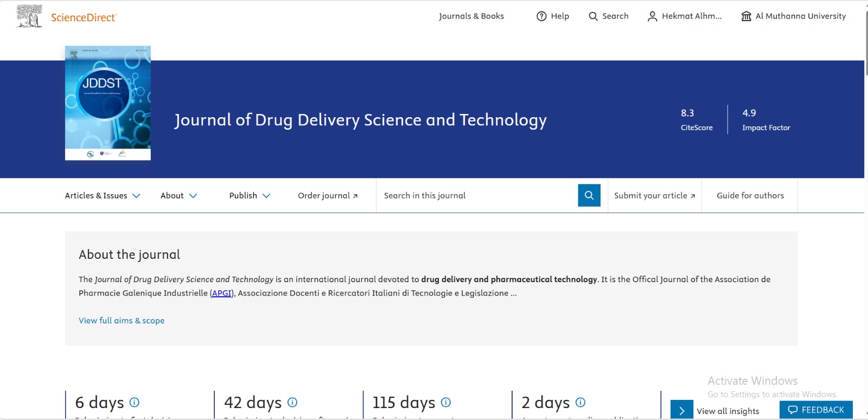868x420 pixels.
Task: Click info icon beside 6 days
Action: (135, 402)
